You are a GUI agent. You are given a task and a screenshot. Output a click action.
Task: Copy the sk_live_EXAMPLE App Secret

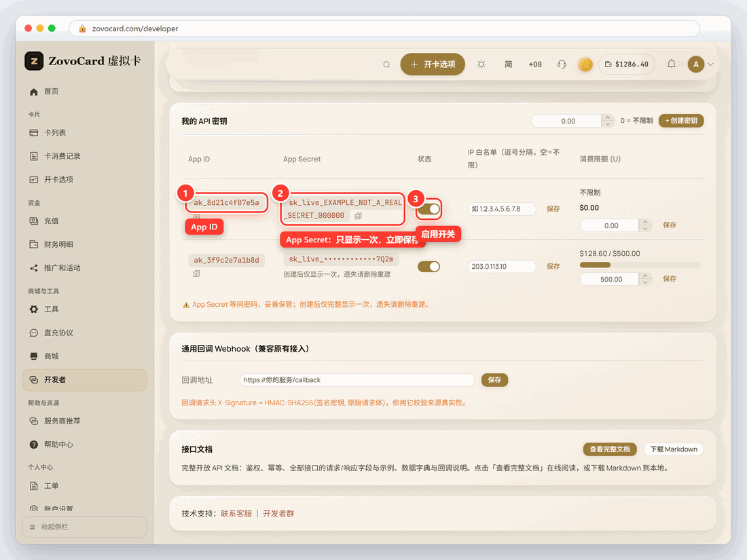point(358,216)
